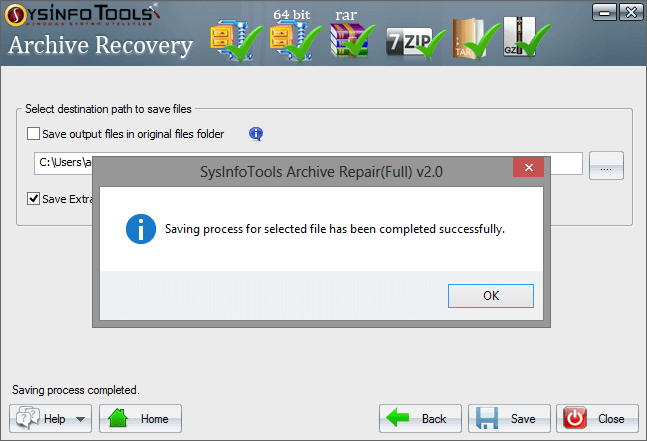Click the Home button
Viewport: 647px width, 441px height.
140,419
